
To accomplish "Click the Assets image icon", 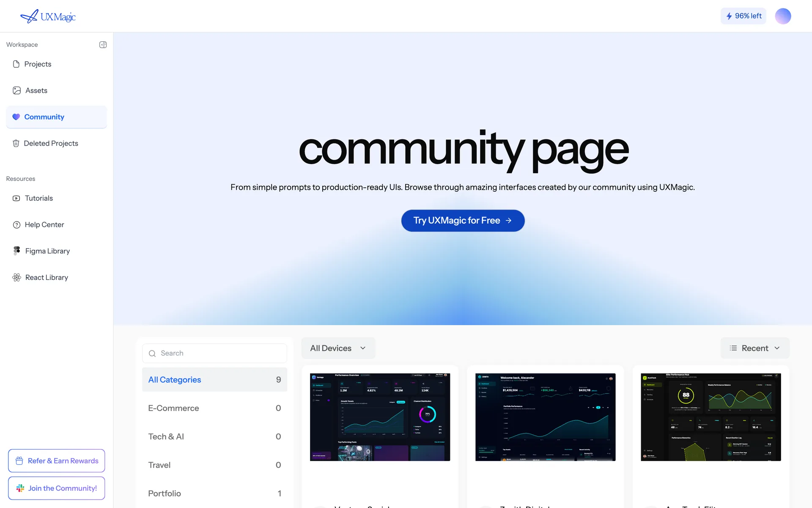I will [x=16, y=91].
